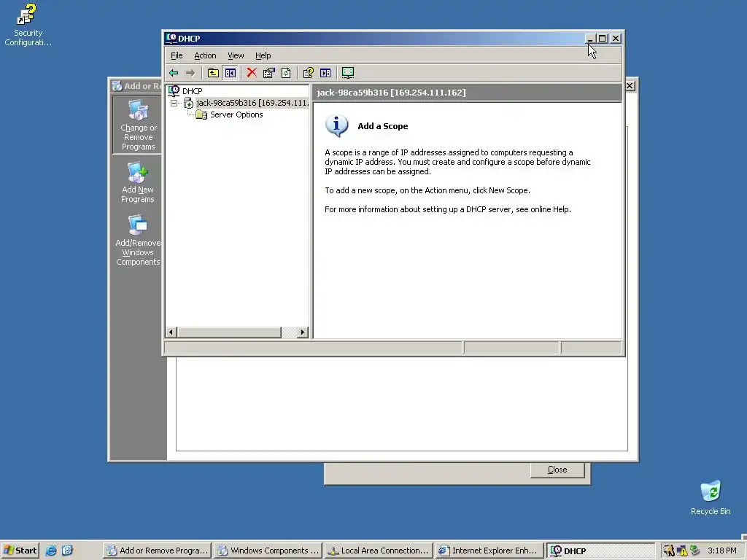Click the Add/Remove Windows Components icon
The height and width of the screenshot is (560, 747).
[x=138, y=226]
